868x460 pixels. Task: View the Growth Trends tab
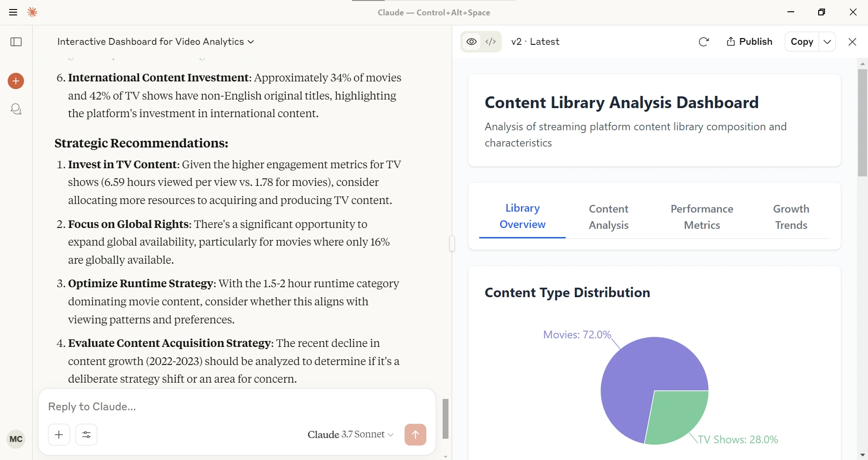click(x=791, y=217)
